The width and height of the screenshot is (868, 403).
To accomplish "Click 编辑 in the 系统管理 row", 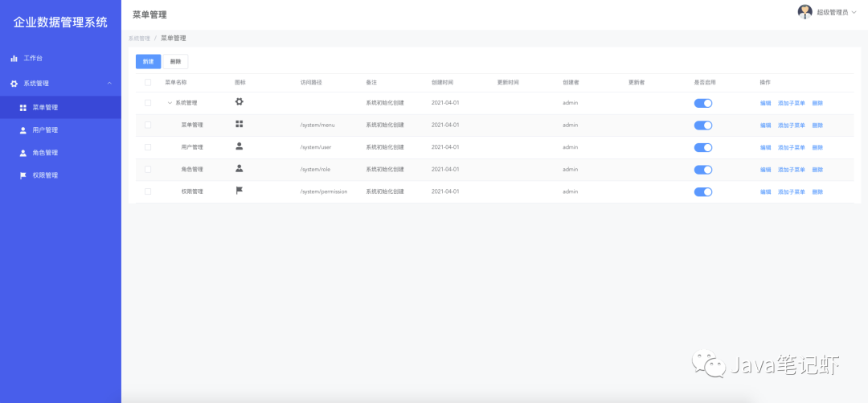I will pyautogui.click(x=766, y=103).
